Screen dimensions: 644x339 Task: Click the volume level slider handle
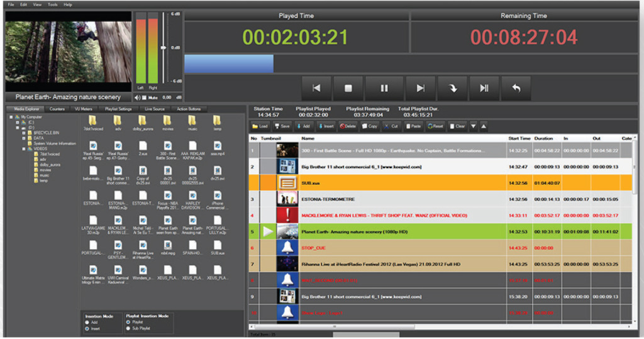point(164,48)
